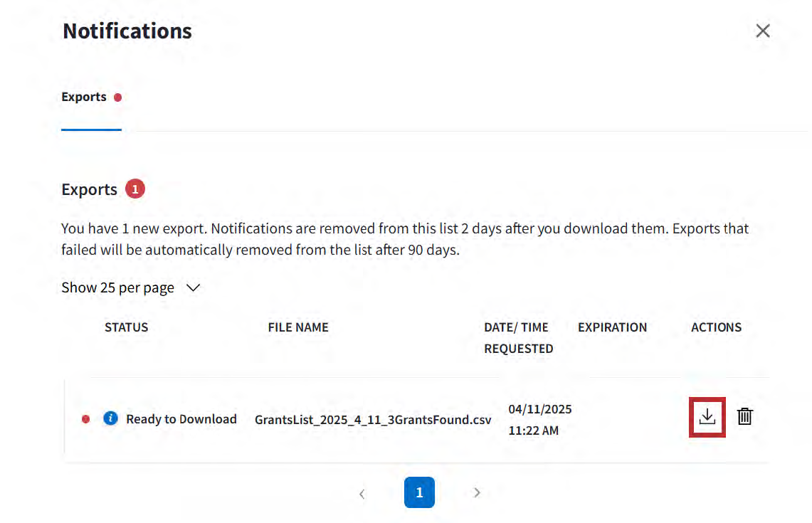Open the Show 25 per page dropdown
Image resolution: width=812 pixels, height=523 pixels.
118,287
